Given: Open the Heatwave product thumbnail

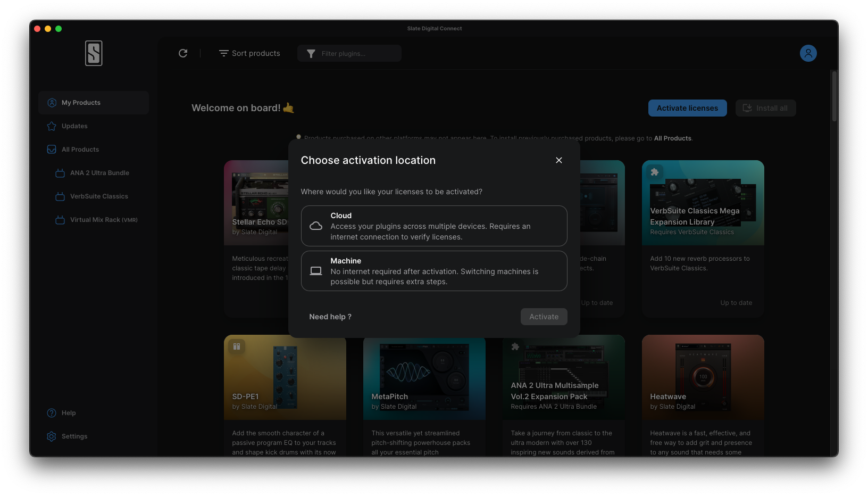Looking at the screenshot, I should 703,377.
